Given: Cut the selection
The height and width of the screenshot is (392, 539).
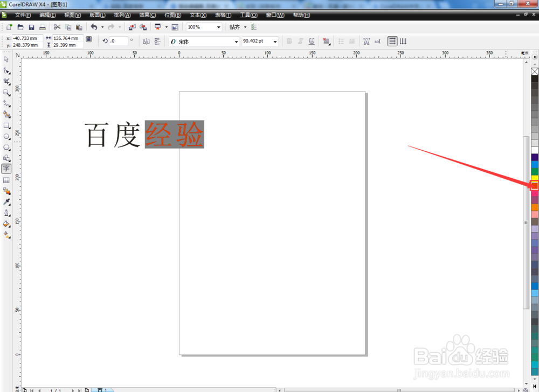Looking at the screenshot, I should point(57,27).
